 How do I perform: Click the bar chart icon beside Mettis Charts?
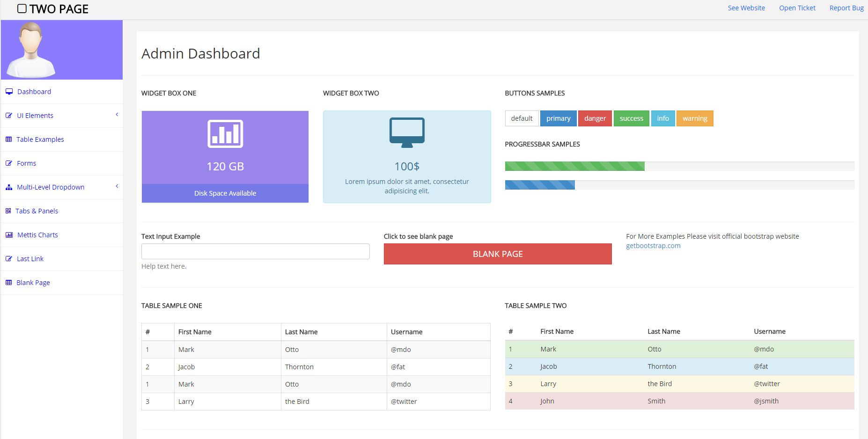click(x=9, y=235)
